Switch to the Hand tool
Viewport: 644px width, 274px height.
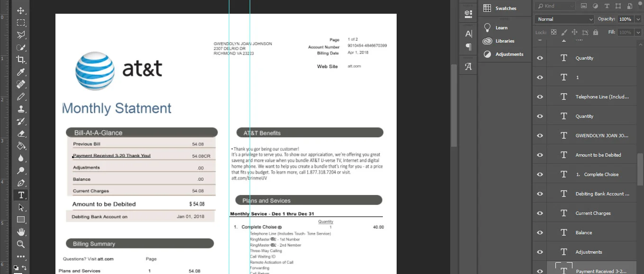21,232
